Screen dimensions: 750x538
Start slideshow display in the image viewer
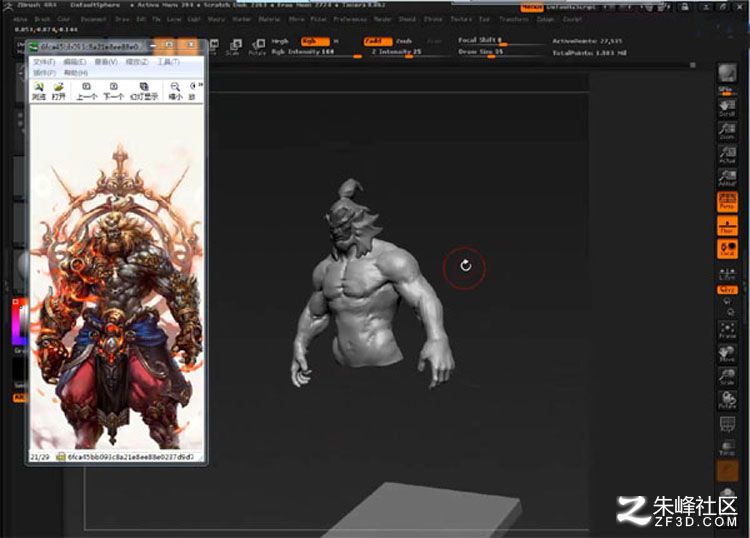(x=144, y=90)
